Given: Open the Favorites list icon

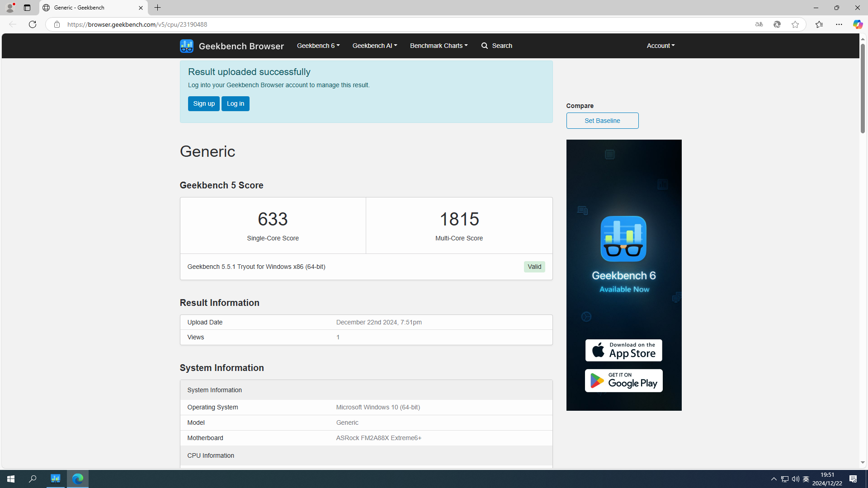Looking at the screenshot, I should 819,24.
